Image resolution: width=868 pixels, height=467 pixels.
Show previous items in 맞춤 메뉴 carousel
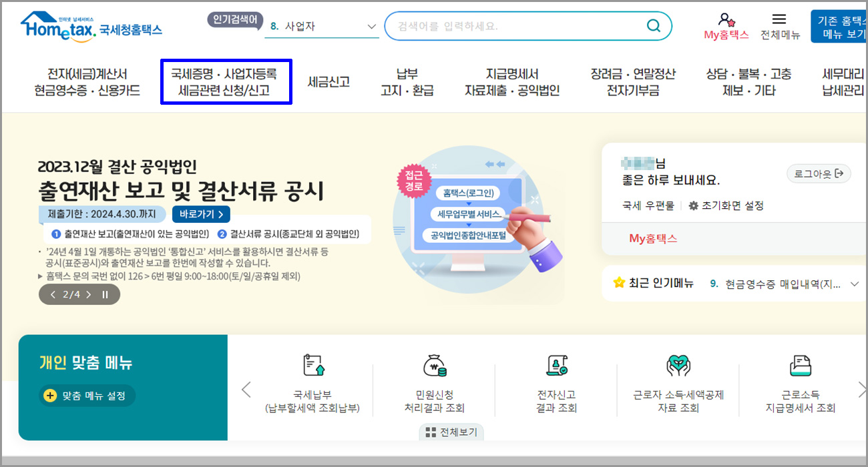click(x=246, y=389)
